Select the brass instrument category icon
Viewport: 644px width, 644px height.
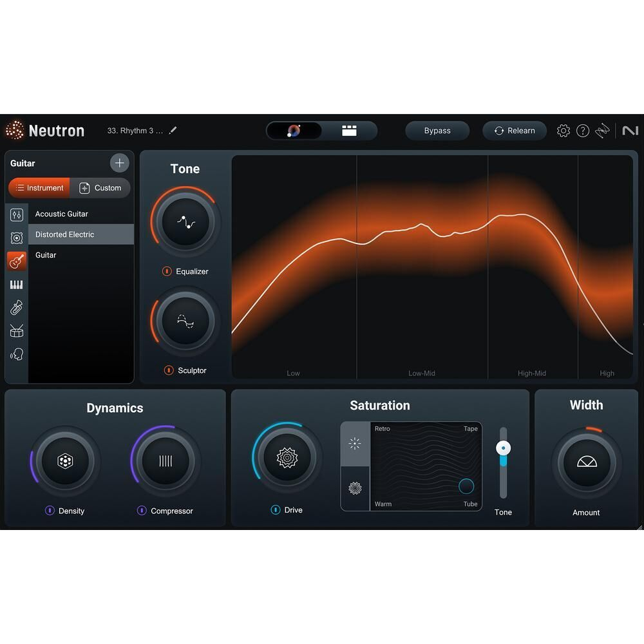pyautogui.click(x=17, y=307)
